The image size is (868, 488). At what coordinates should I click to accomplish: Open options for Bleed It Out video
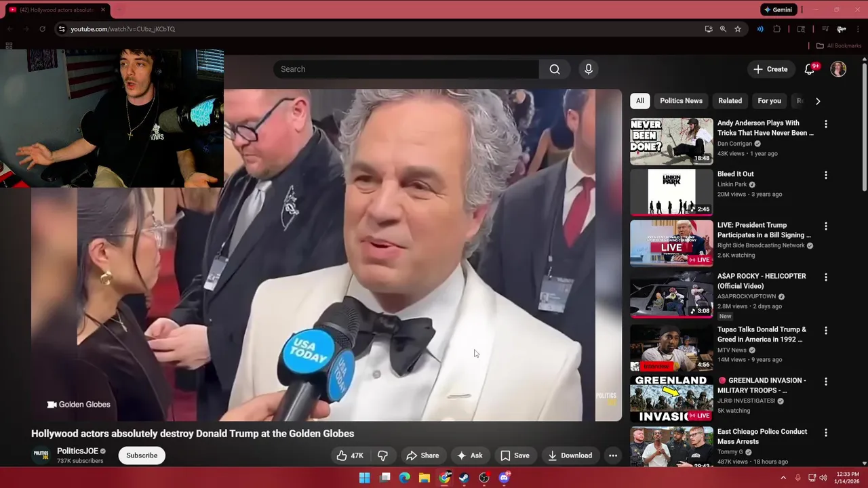click(x=825, y=175)
